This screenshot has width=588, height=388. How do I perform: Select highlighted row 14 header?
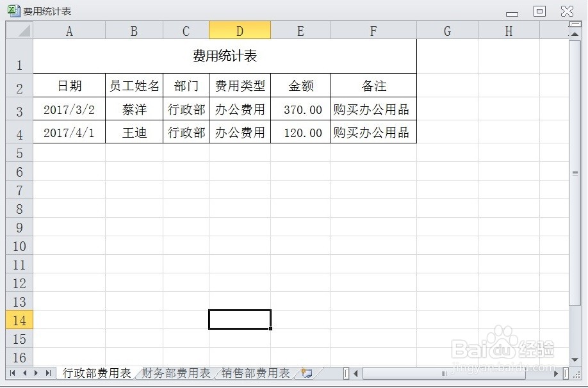point(19,319)
